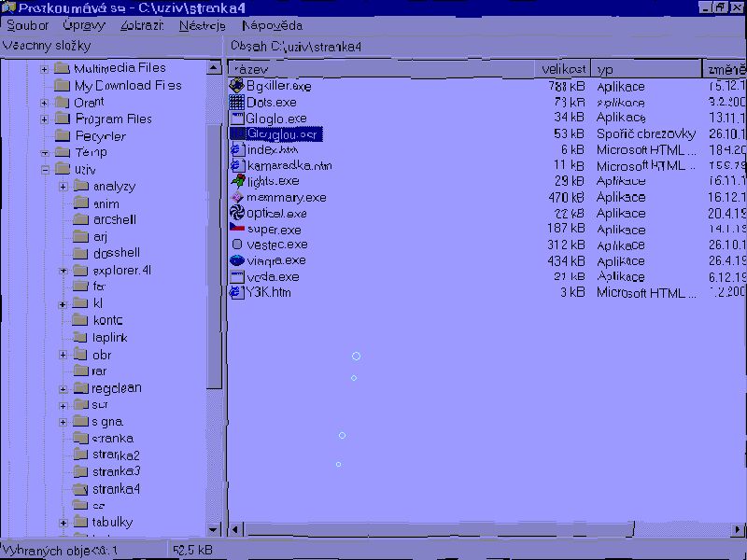Select the Dots.exe grid icon
The width and height of the screenshot is (747, 560).
237,102
